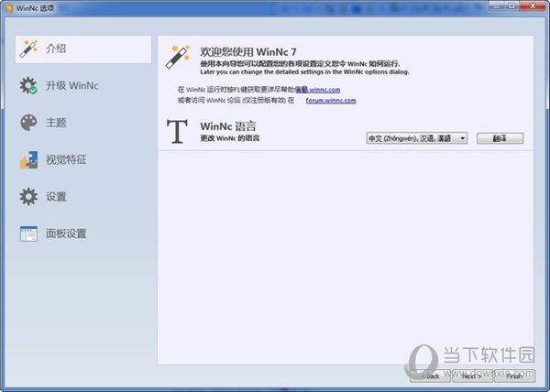Image resolution: width=550 pixels, height=392 pixels.
Task: Click the large wand icon in the welcome header
Action: point(178,57)
